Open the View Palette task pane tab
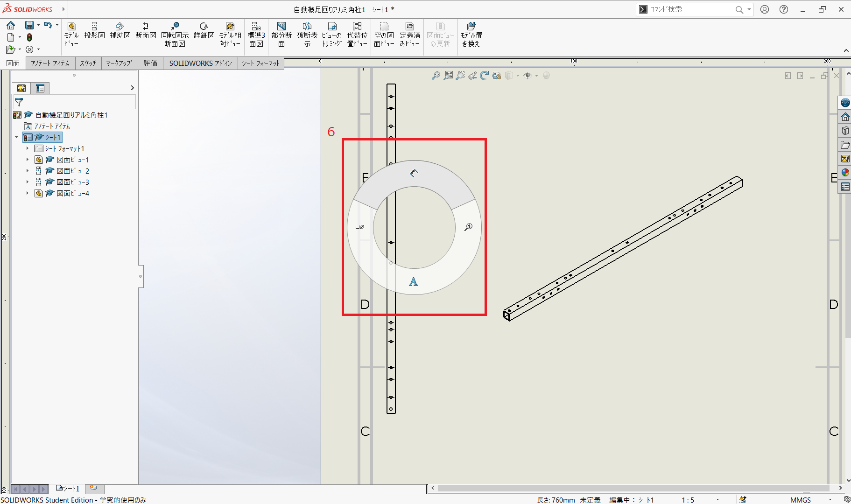 (x=845, y=159)
